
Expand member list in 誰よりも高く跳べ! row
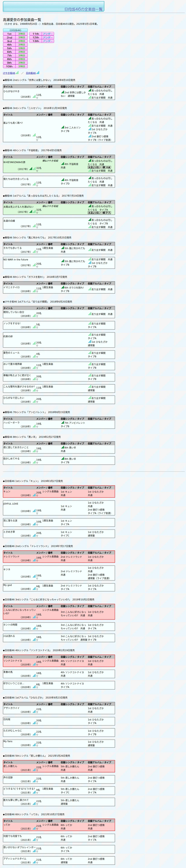click(37, 140)
